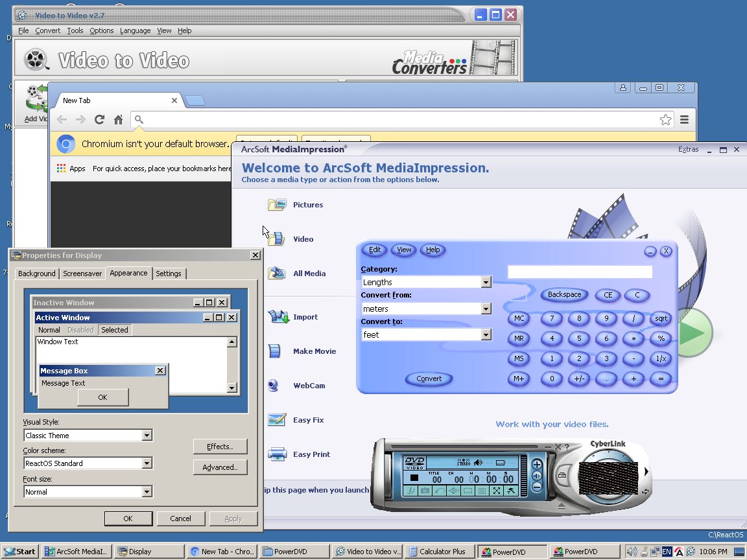The width and height of the screenshot is (747, 560).
Task: Open PowerDVD configuration hammer icon
Action: (511, 491)
